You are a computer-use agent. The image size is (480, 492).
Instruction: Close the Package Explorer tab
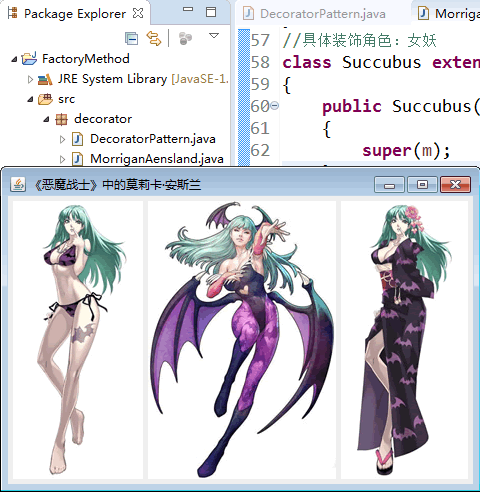tap(138, 13)
